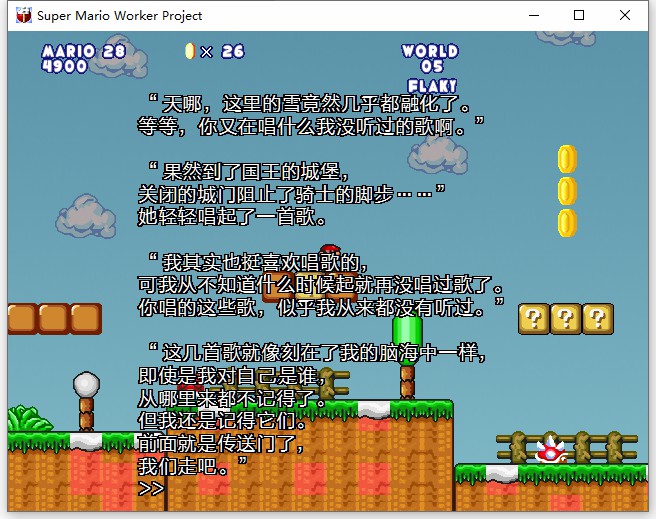The width and height of the screenshot is (656, 519).
Task: Click the top gold coin in column
Action: click(567, 159)
